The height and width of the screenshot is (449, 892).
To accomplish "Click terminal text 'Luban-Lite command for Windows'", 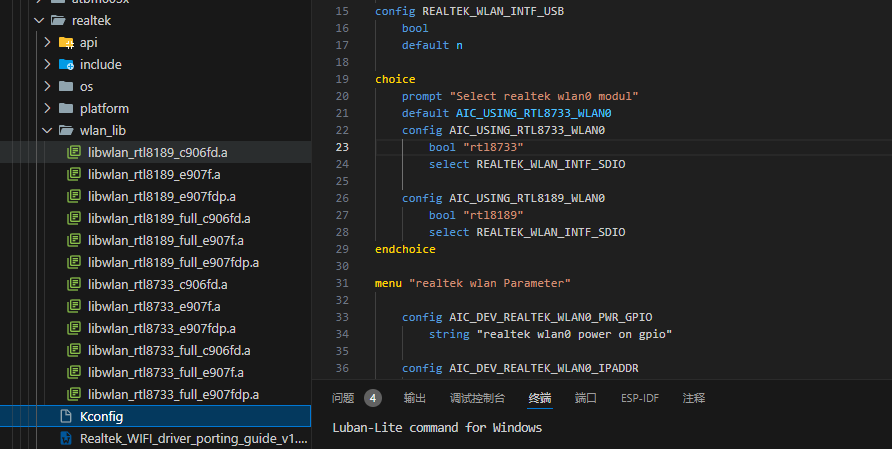I will [x=437, y=427].
